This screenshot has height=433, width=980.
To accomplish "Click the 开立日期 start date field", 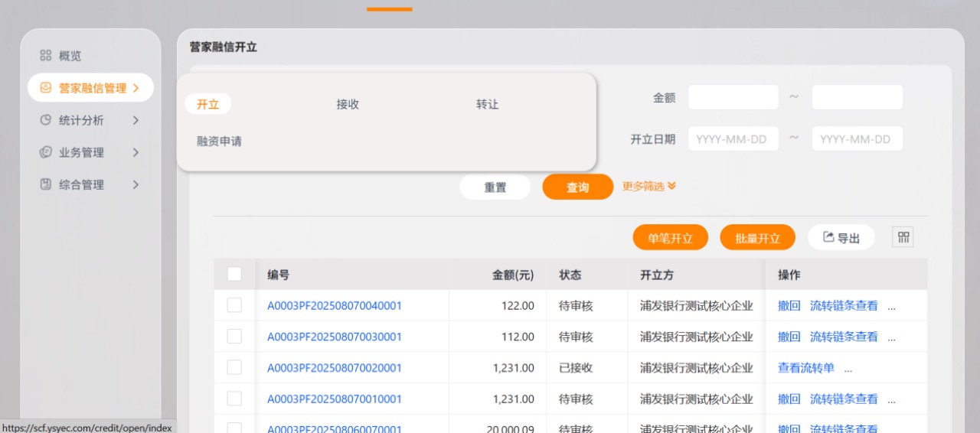I will (733, 139).
